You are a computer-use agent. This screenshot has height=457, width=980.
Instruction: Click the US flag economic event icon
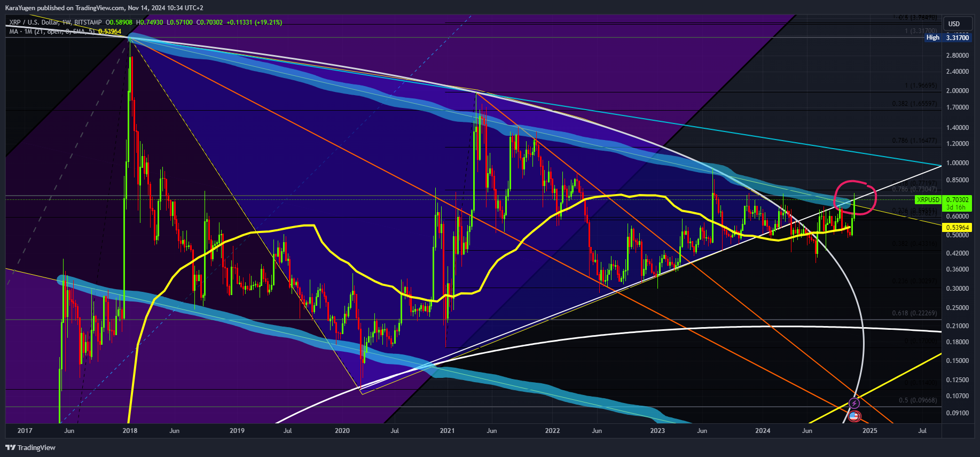854,416
